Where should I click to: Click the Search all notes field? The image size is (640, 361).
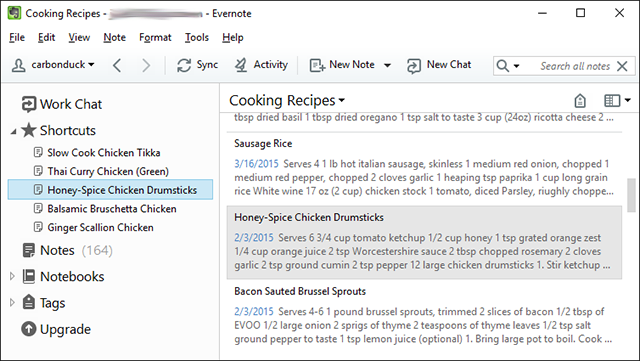coord(573,66)
